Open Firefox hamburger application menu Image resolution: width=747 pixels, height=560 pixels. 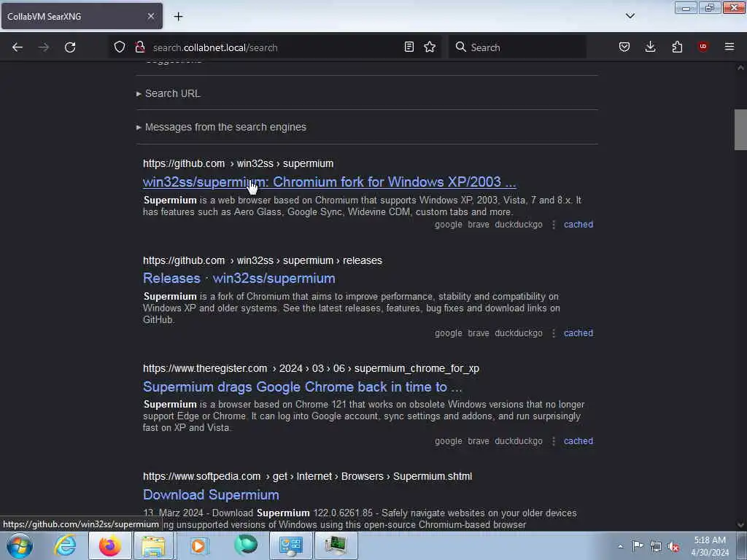[x=729, y=47]
